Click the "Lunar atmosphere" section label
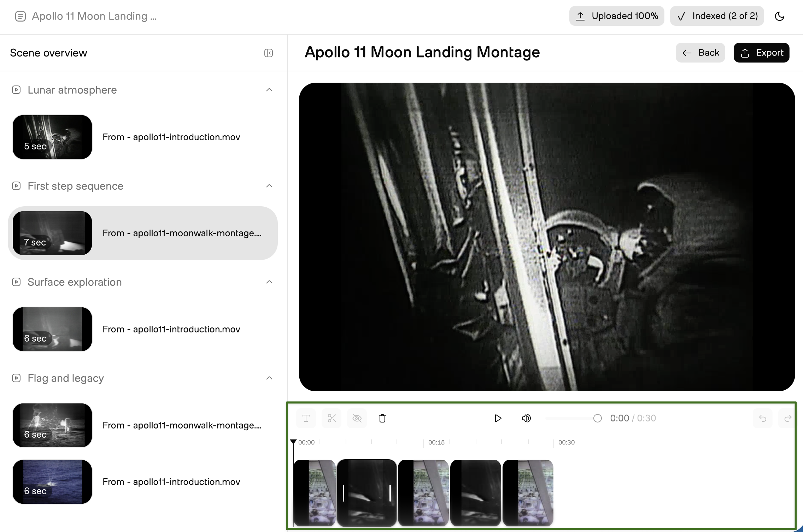Screen dimensions: 804x532 pyautogui.click(x=72, y=90)
